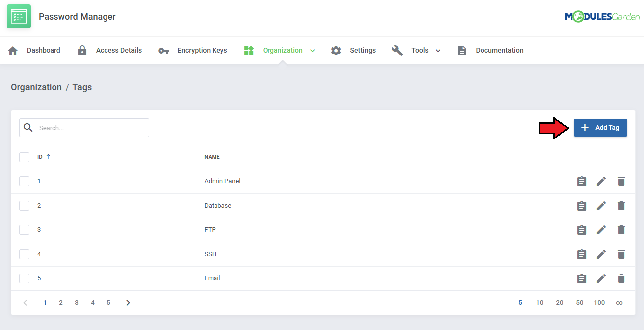Image resolution: width=644 pixels, height=330 pixels.
Task: Delete the Email tag
Action: [x=621, y=278]
